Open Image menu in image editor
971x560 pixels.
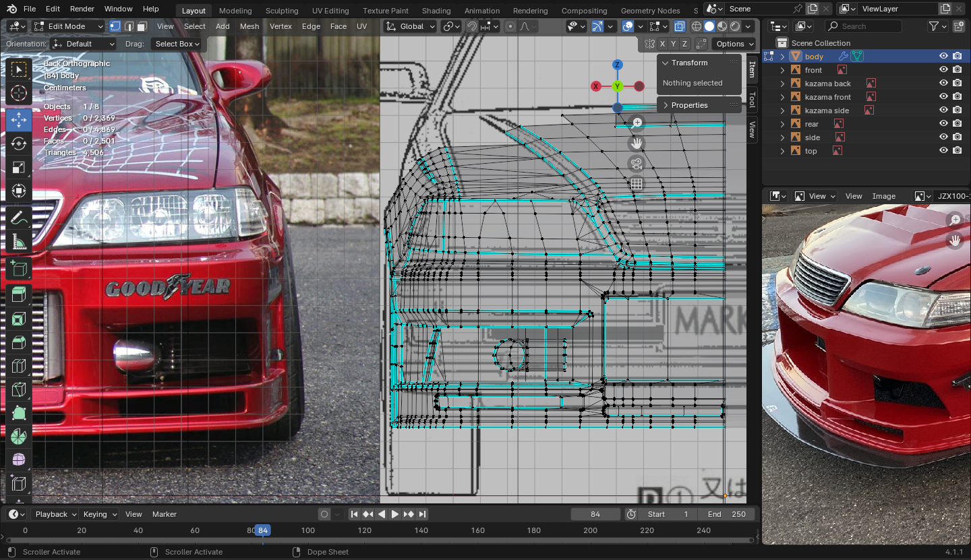884,196
